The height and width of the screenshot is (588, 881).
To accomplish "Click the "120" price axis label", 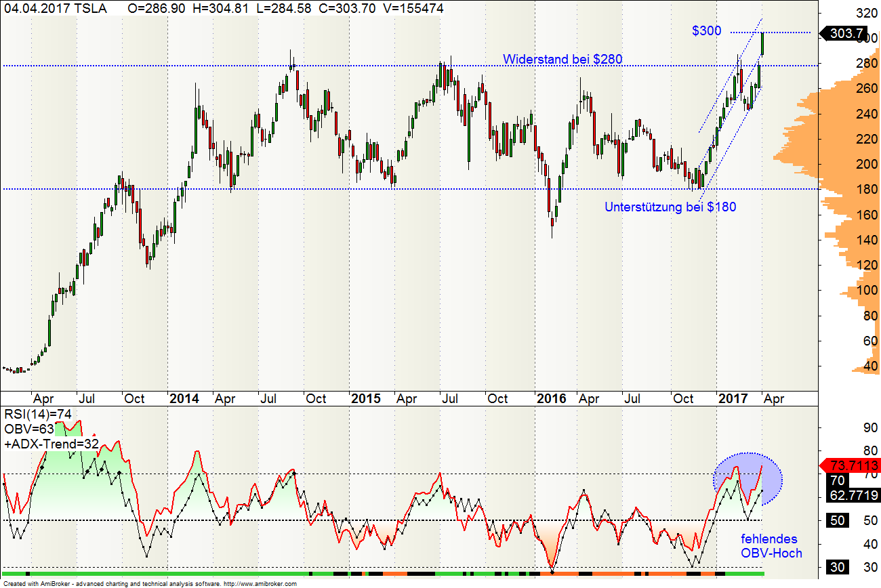I will pyautogui.click(x=867, y=265).
